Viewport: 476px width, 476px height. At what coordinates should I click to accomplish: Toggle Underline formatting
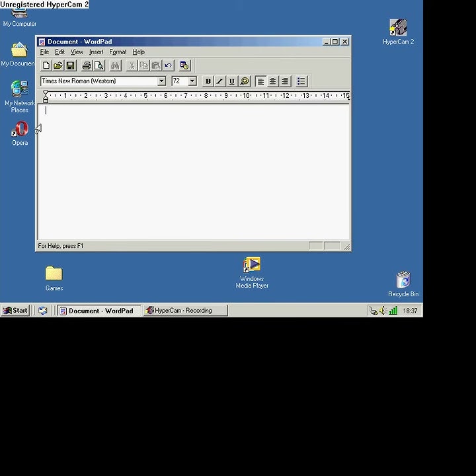[232, 81]
